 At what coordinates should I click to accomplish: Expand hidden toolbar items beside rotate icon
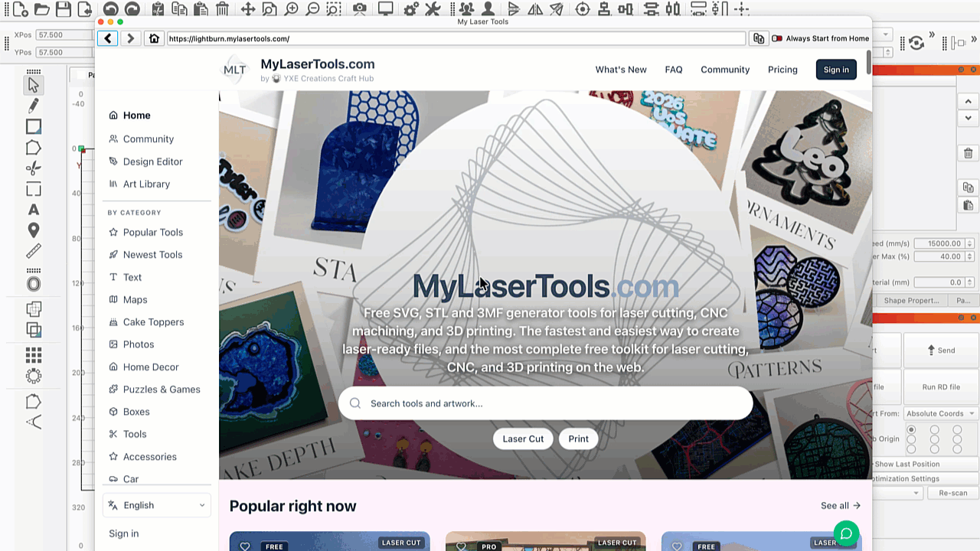click(x=932, y=36)
